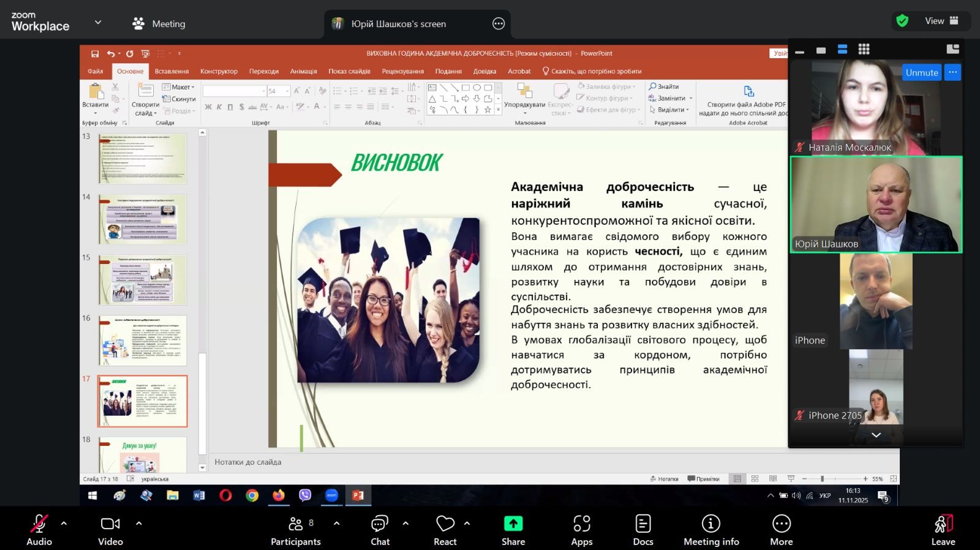The width and height of the screenshot is (980, 550).
Task: Expand video options arrow next to Video
Action: 138,524
